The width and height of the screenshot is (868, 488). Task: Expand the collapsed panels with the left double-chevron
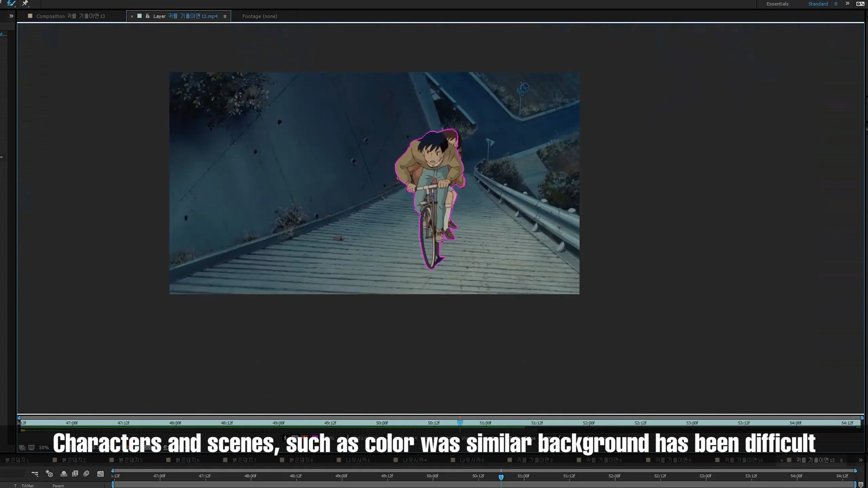pos(11,16)
